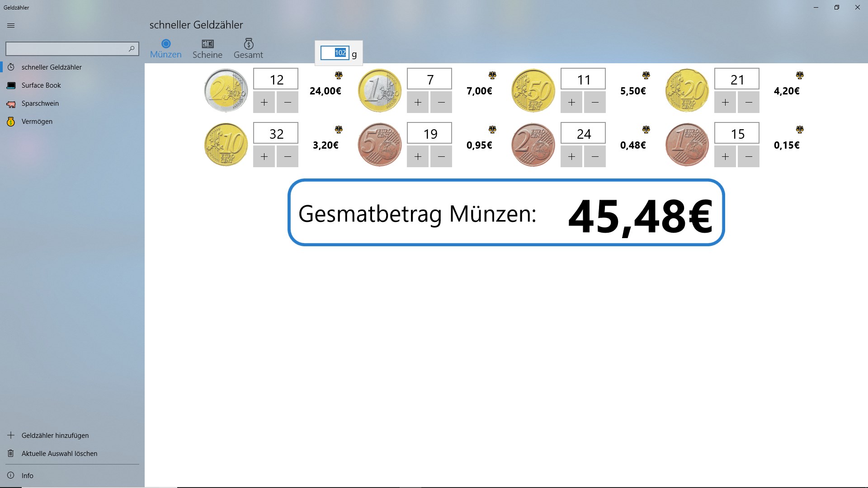Click Aktuelle Auswahl löschen
The width and height of the screenshot is (868, 488).
[59, 454]
